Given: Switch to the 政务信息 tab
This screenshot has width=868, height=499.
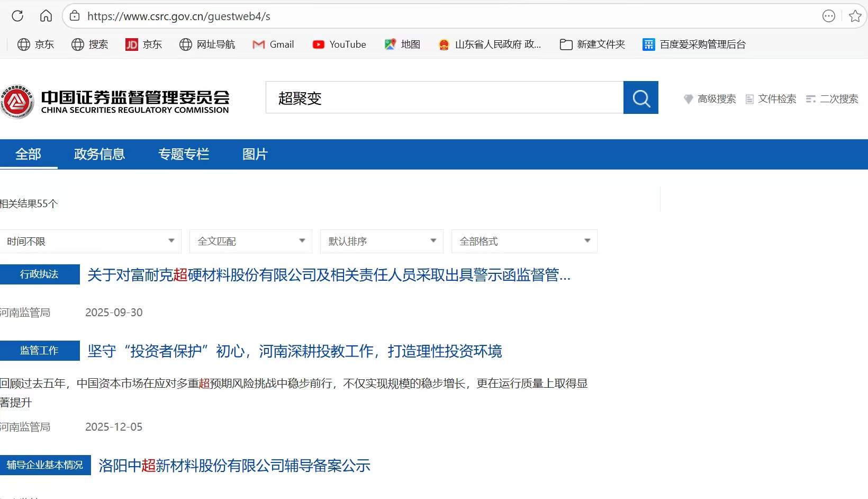Looking at the screenshot, I should point(100,154).
